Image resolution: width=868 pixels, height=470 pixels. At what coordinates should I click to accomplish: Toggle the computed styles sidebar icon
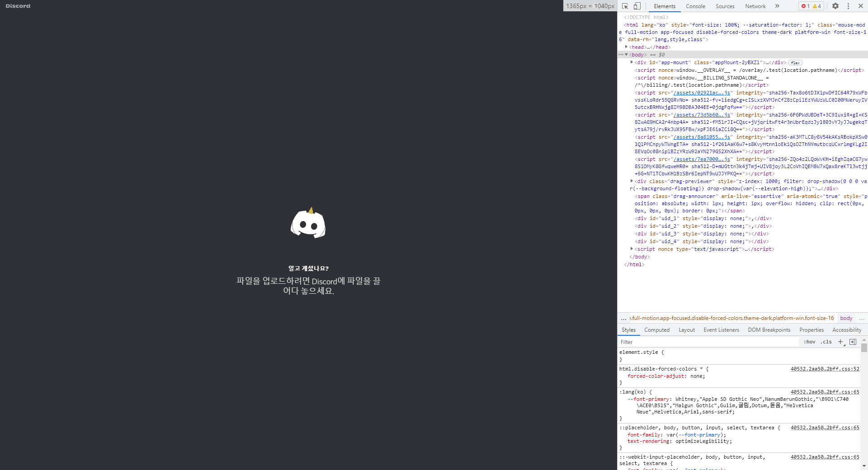pos(853,342)
